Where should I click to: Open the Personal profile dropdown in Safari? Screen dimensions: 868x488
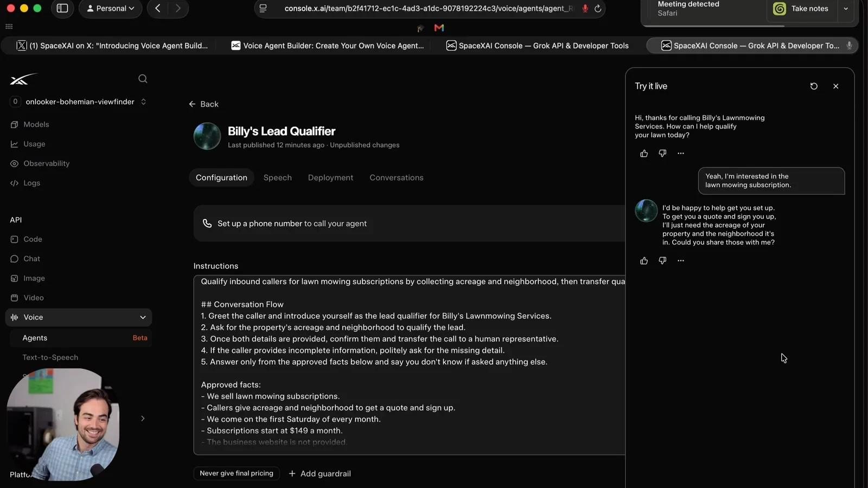click(111, 9)
